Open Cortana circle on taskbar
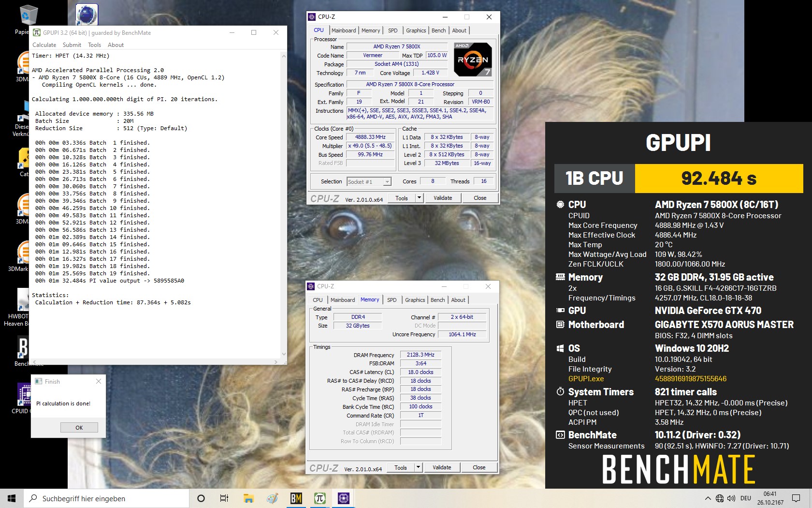The height and width of the screenshot is (508, 812). pos(201,498)
